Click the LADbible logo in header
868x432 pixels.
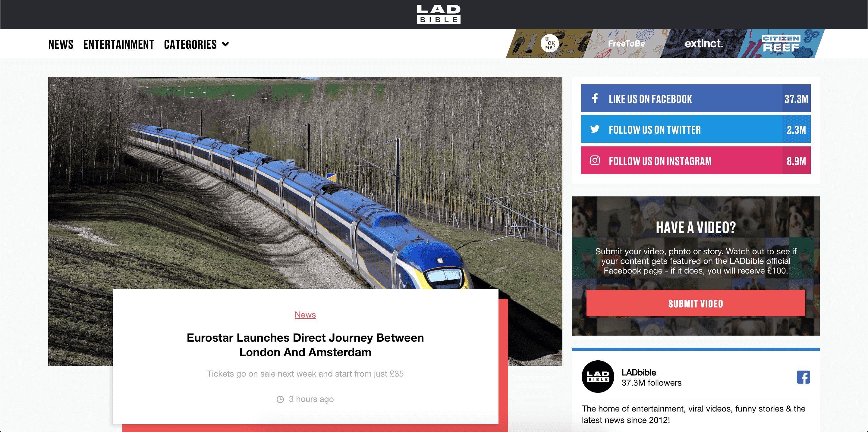pos(439,14)
